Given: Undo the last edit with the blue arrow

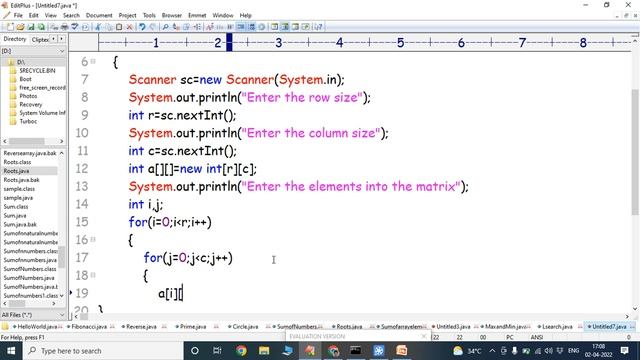Looking at the screenshot, I should point(142,27).
